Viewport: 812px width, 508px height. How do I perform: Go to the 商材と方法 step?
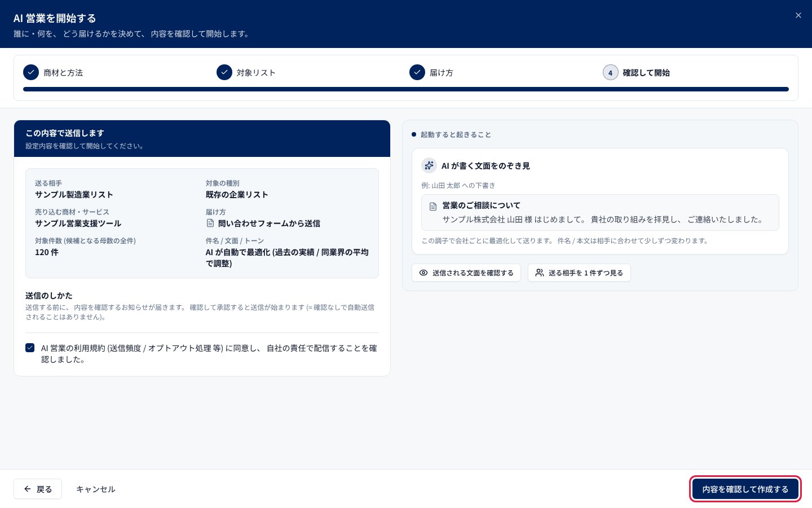point(53,72)
